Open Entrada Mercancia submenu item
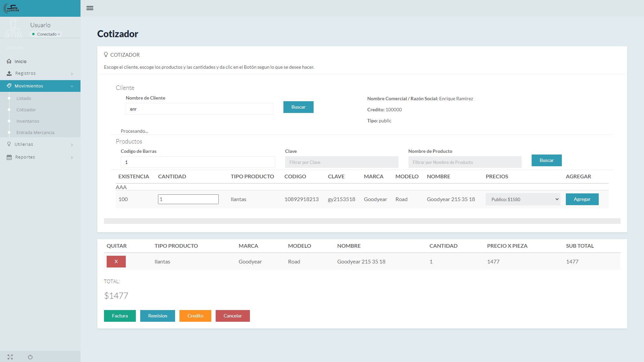 pyautogui.click(x=35, y=133)
